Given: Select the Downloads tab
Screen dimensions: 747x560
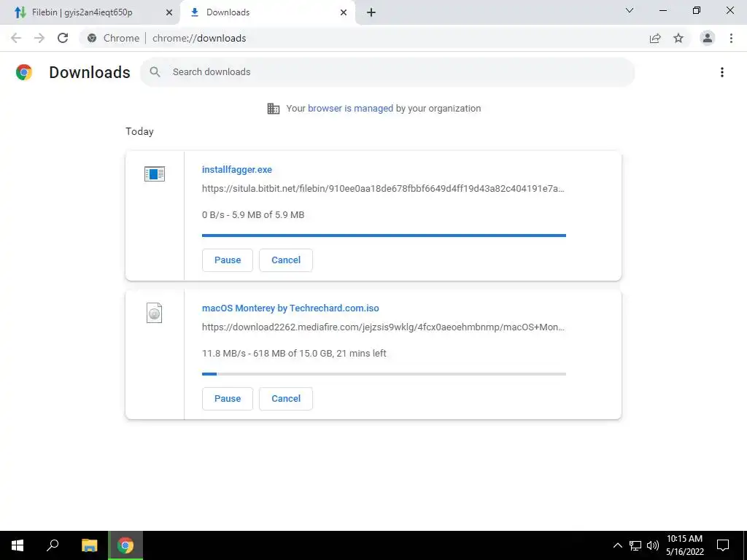Looking at the screenshot, I should [x=268, y=12].
